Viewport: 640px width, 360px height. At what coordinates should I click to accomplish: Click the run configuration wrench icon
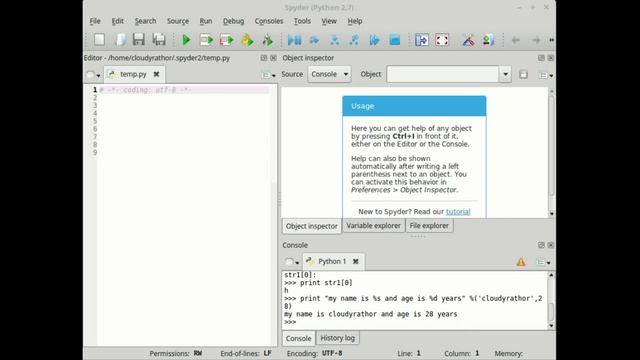(267, 40)
